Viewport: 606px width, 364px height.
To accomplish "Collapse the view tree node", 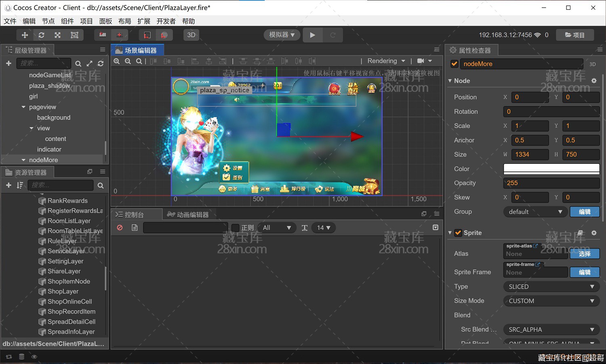I will pyautogui.click(x=32, y=128).
